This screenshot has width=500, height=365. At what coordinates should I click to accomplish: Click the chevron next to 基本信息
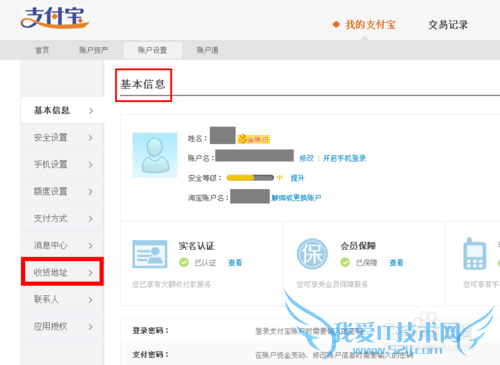(91, 111)
